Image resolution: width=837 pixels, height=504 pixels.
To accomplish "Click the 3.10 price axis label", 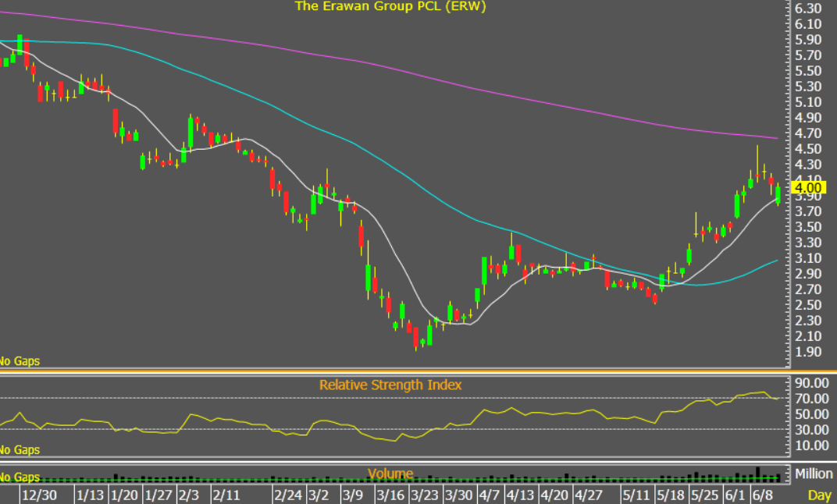I will pos(808,258).
